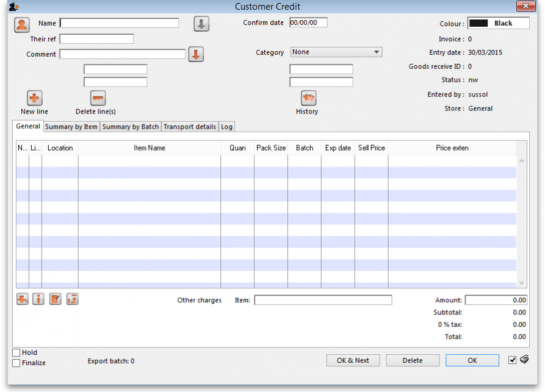Switch to the Summary by Batch tab
Viewport: 545px width, 392px height.
(131, 127)
